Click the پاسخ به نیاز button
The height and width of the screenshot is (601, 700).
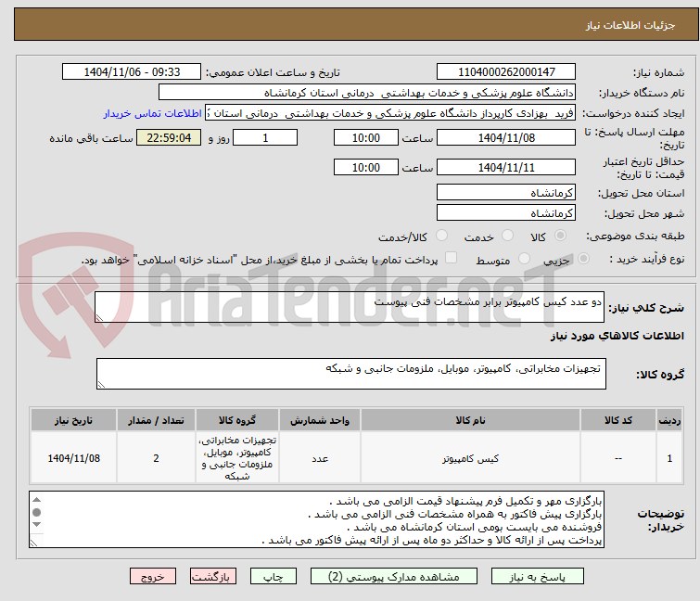pyautogui.click(x=538, y=576)
